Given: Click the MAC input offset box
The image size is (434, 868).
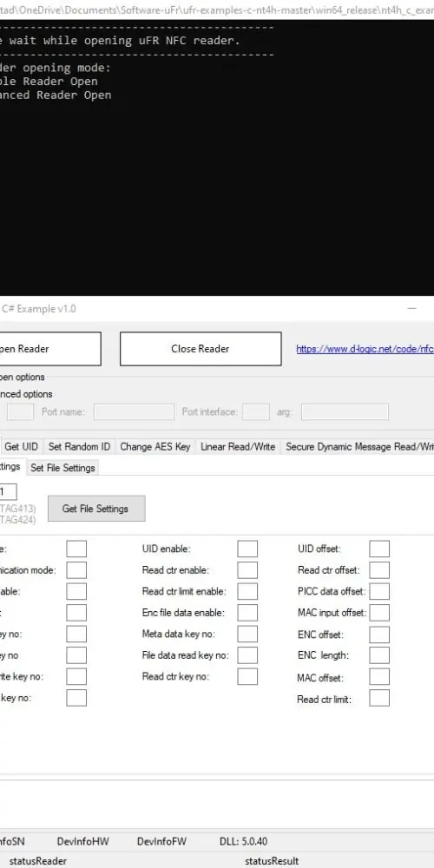Looking at the screenshot, I should point(379,613).
